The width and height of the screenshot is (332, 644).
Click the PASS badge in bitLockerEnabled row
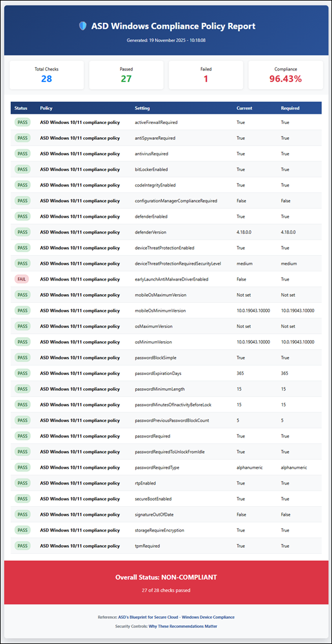coord(22,169)
